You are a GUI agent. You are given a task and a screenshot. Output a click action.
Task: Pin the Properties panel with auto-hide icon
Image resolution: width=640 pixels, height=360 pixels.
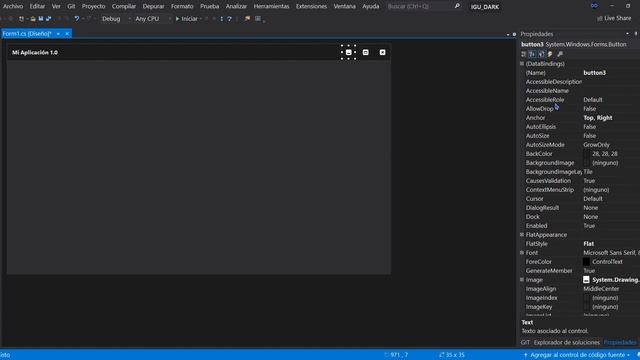pos(636,34)
